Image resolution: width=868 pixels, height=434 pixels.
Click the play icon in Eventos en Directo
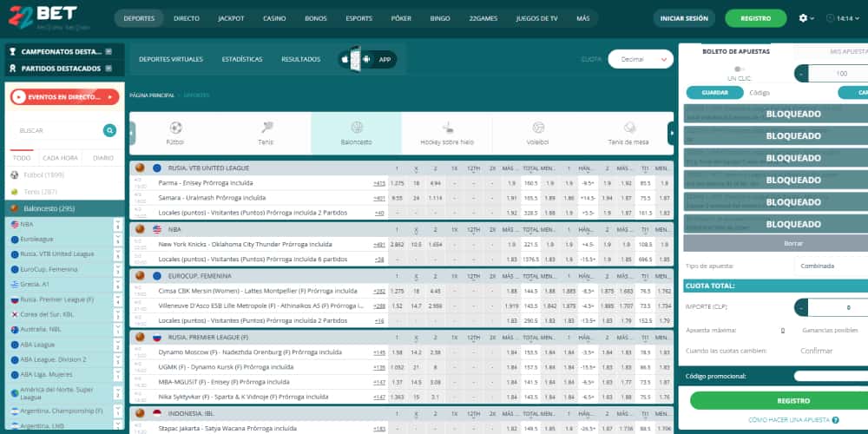pyautogui.click(x=19, y=97)
